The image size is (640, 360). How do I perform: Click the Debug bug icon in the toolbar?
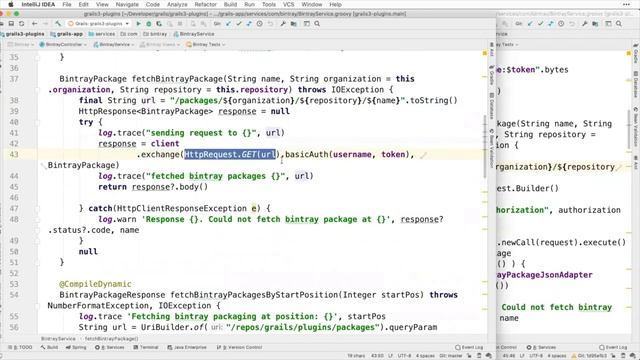[149, 24]
